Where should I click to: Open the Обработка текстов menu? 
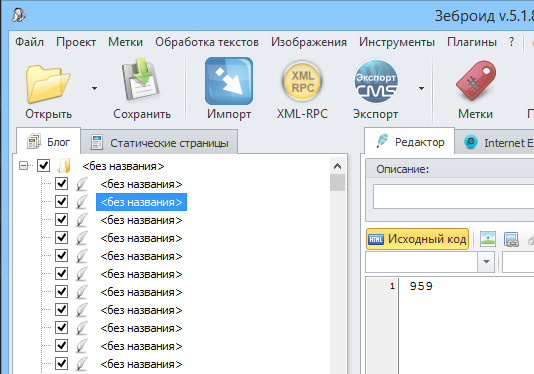(207, 42)
